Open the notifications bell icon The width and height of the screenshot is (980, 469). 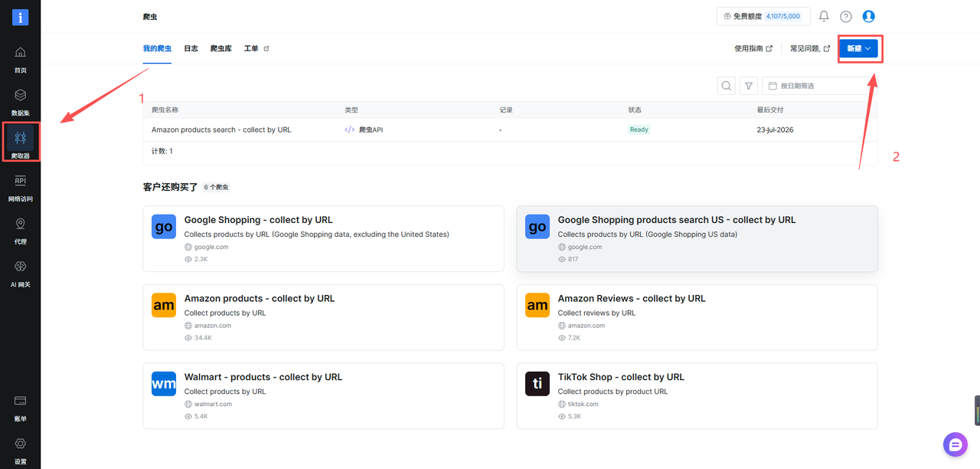824,16
